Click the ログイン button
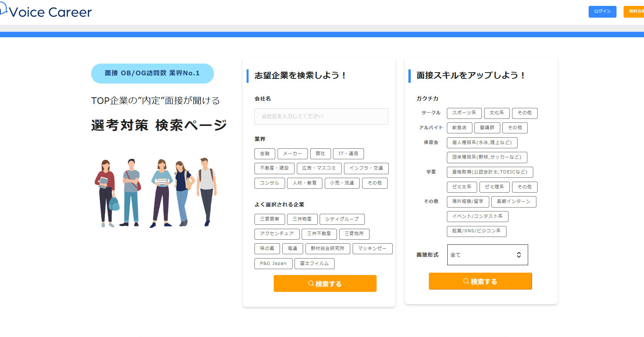The image size is (644, 337). (x=602, y=12)
